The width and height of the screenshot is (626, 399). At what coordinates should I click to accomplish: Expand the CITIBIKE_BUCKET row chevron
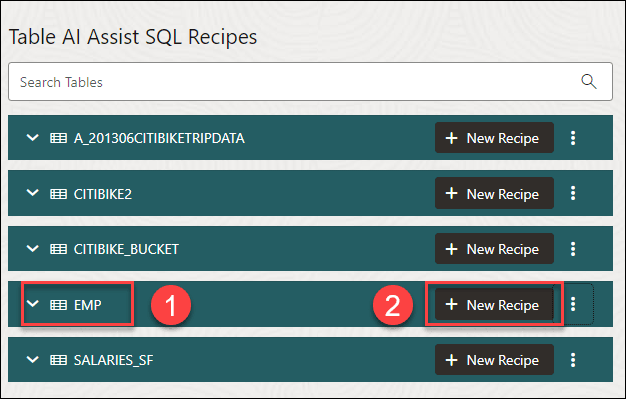tap(32, 248)
